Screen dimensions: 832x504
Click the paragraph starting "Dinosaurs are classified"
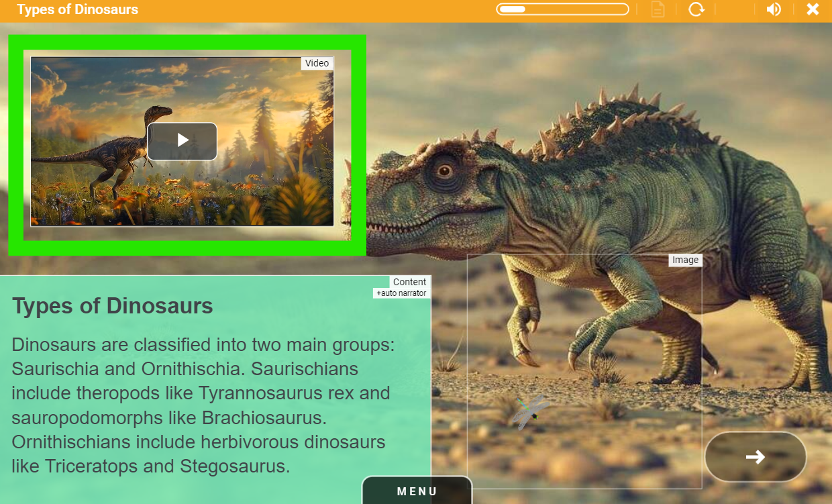coord(203,405)
